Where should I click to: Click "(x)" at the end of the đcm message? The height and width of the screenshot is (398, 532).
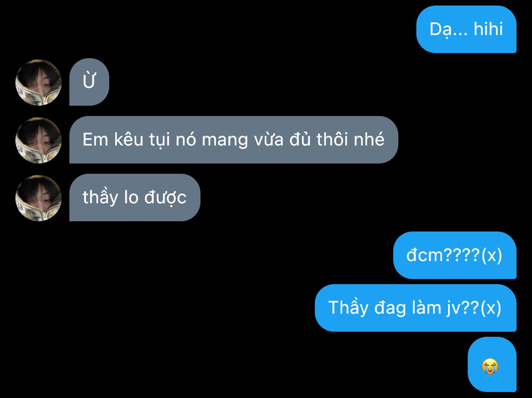[x=491, y=255]
